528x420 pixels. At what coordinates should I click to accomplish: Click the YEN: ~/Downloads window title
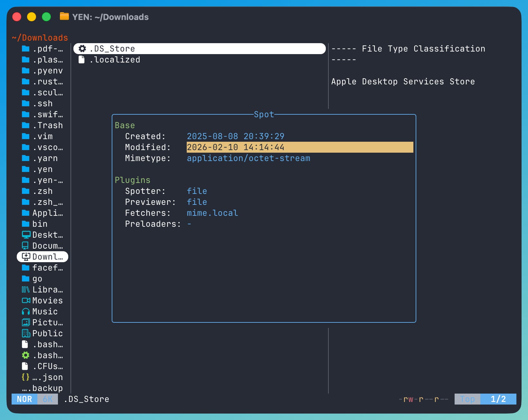point(110,17)
